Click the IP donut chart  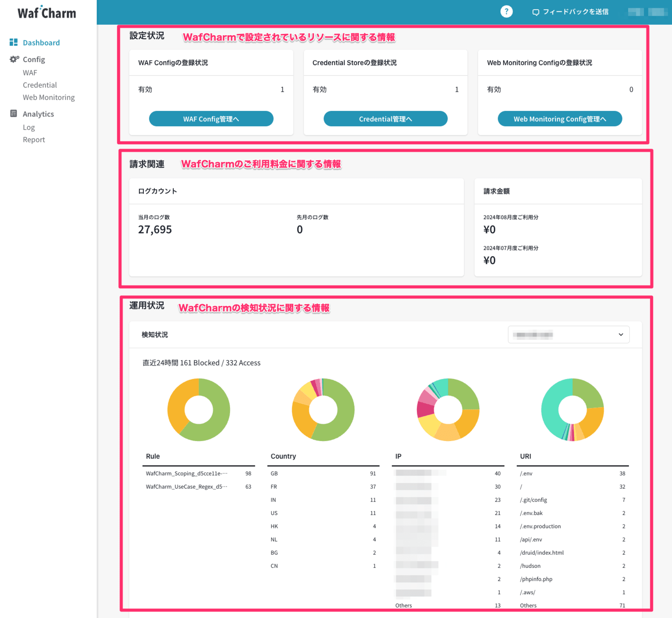(448, 410)
